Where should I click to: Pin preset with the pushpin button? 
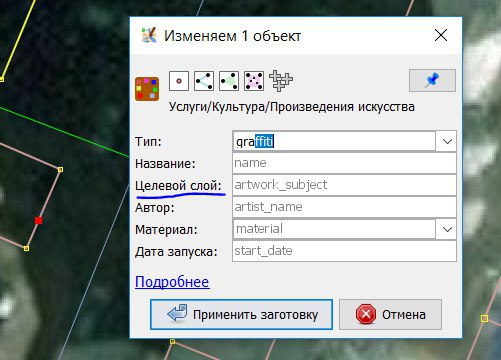pyautogui.click(x=432, y=80)
